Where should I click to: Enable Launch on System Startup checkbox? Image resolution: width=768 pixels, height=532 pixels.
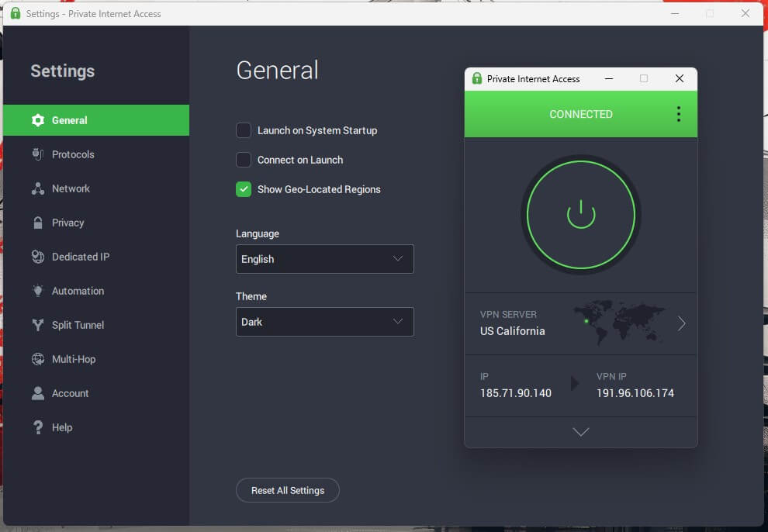(x=244, y=131)
